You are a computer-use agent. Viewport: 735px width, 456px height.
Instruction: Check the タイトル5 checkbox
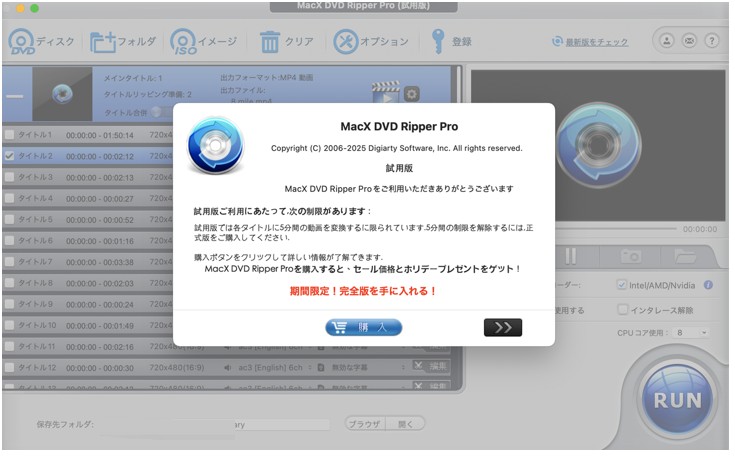[x=9, y=219]
